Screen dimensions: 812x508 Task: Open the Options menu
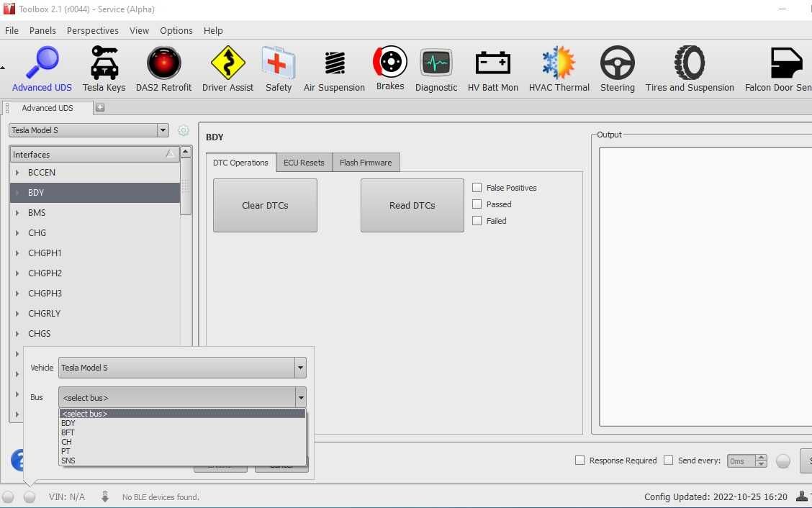click(x=176, y=30)
